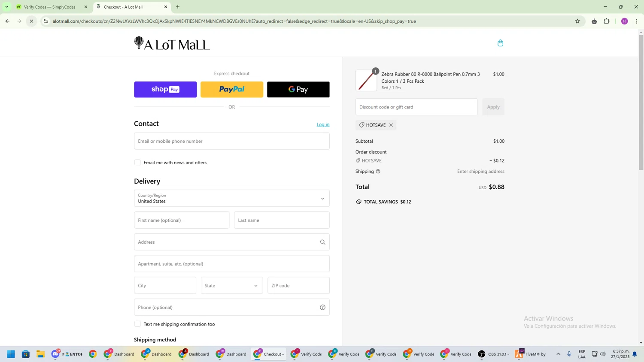Open the State dropdown

coord(232,286)
